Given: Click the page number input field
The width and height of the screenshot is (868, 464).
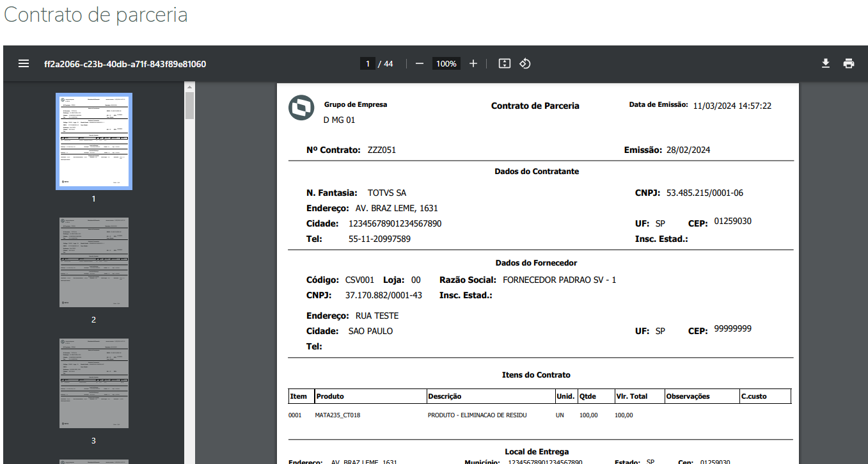Looking at the screenshot, I should 368,63.
